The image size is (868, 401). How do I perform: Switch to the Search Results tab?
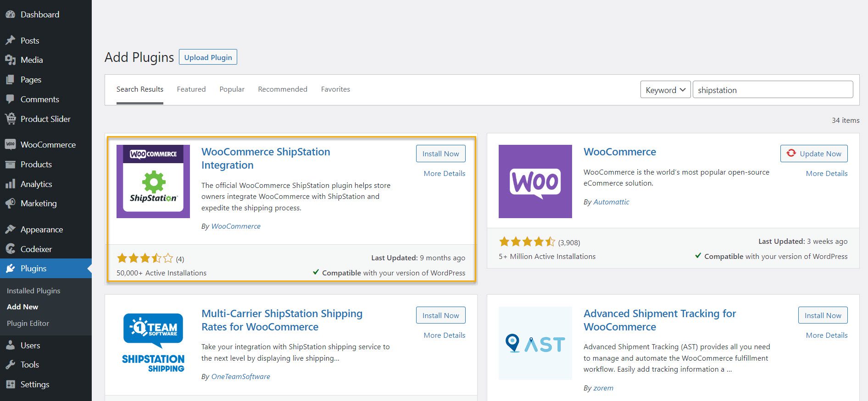[140, 89]
